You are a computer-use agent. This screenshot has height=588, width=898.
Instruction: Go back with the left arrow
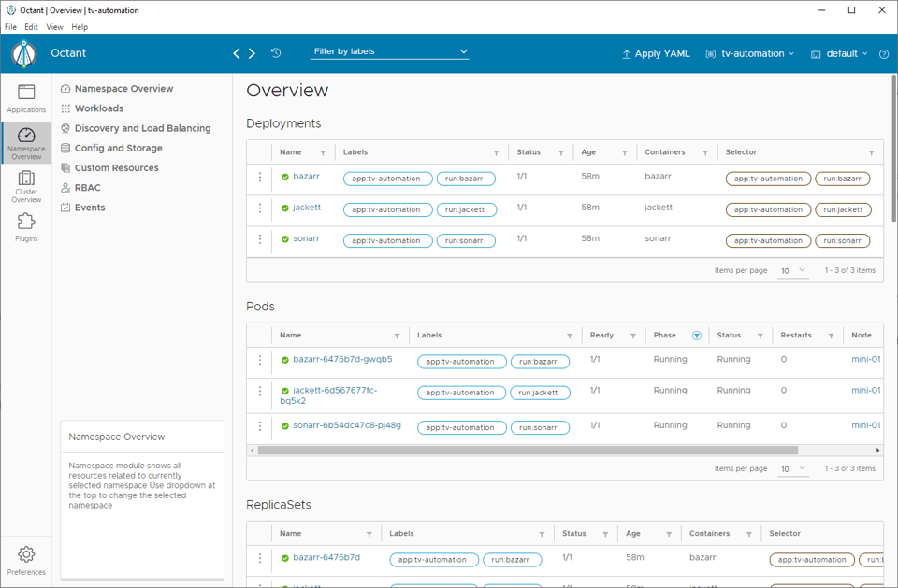click(237, 53)
